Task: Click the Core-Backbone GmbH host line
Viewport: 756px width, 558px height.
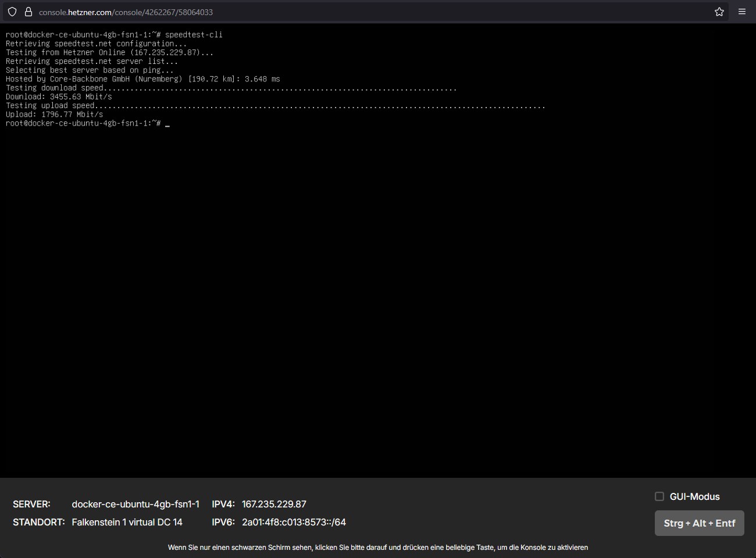Action: pos(142,79)
